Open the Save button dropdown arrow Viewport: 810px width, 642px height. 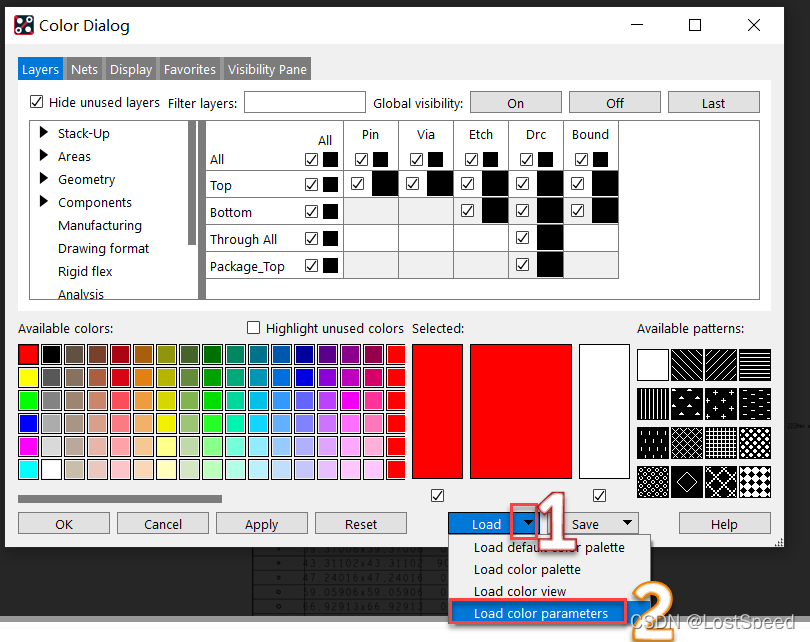point(627,523)
